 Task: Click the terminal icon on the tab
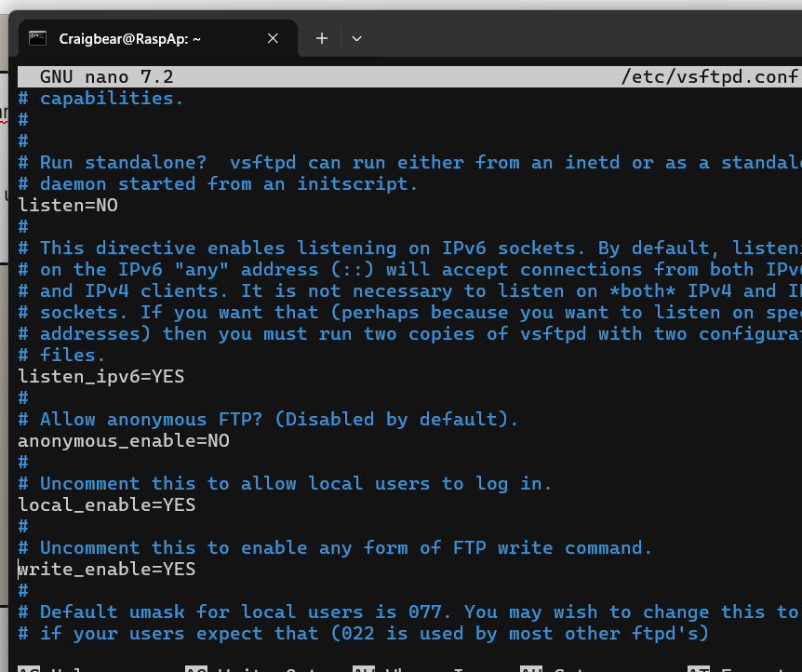pos(38,38)
